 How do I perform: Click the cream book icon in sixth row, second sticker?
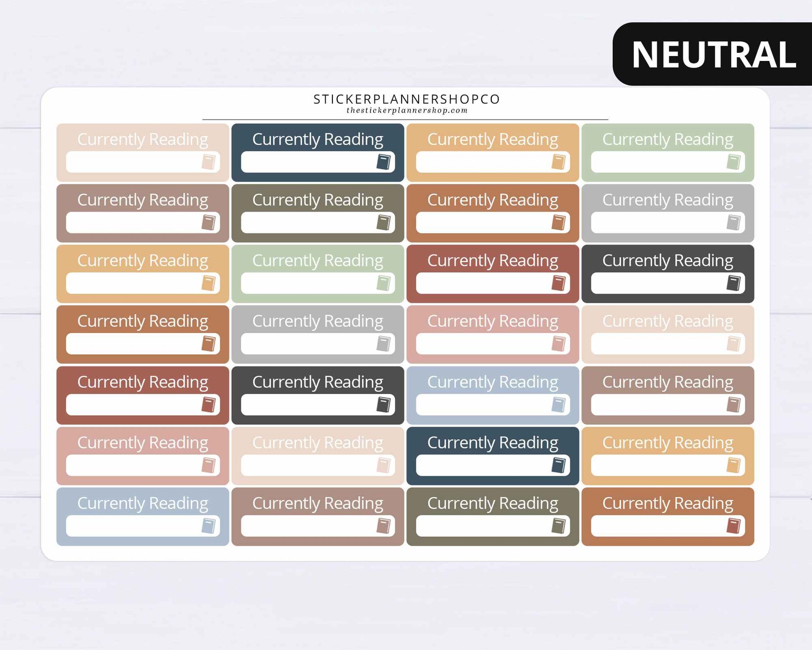[x=383, y=465]
